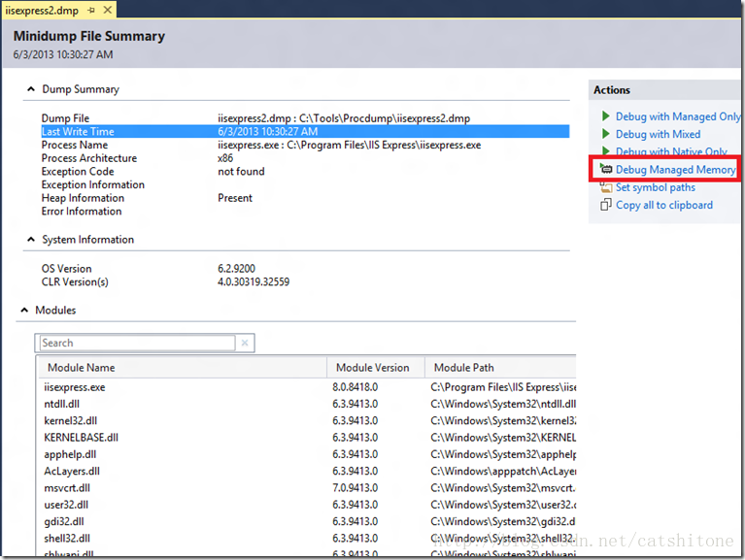Click the Exception Code label

tap(78, 172)
